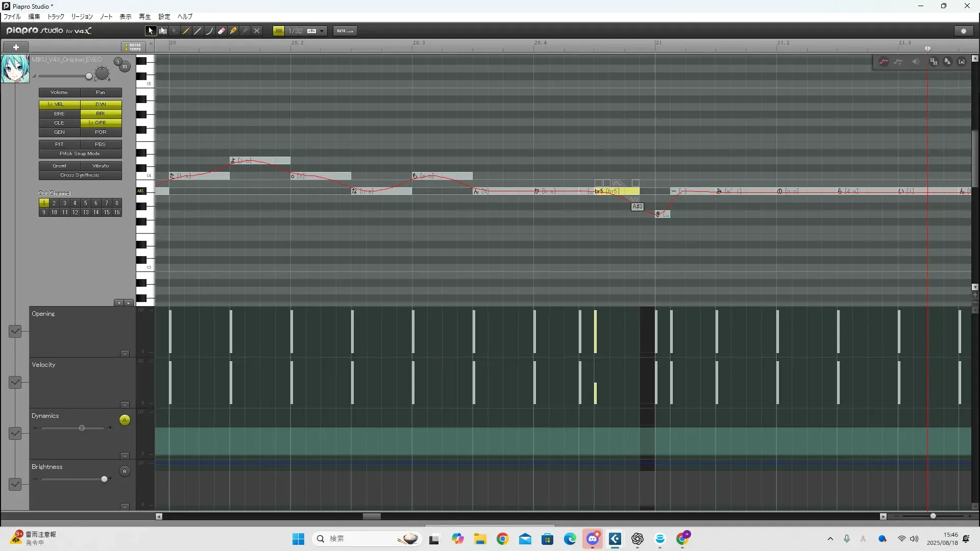Image resolution: width=980 pixels, height=551 pixels.
Task: Toggle the pitch curve display icon
Action: click(884, 62)
